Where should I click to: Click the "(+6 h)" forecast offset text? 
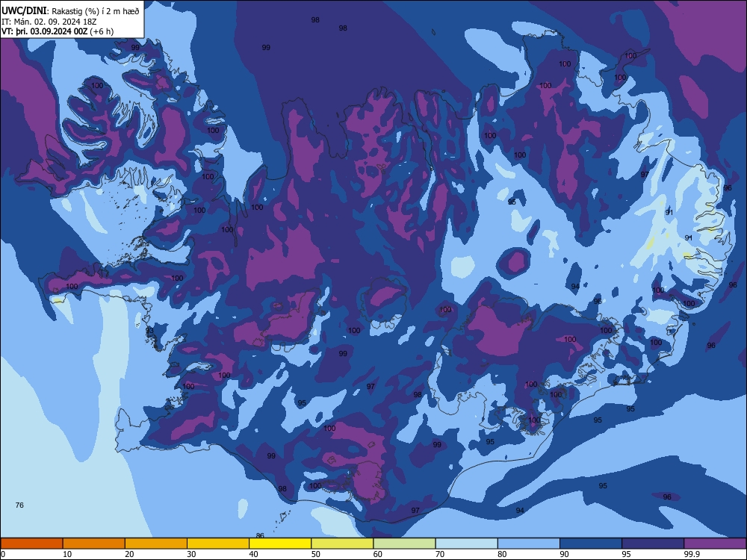tap(102, 31)
